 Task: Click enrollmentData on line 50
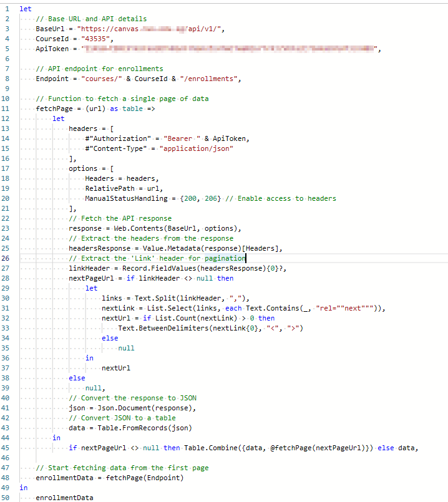point(64,498)
